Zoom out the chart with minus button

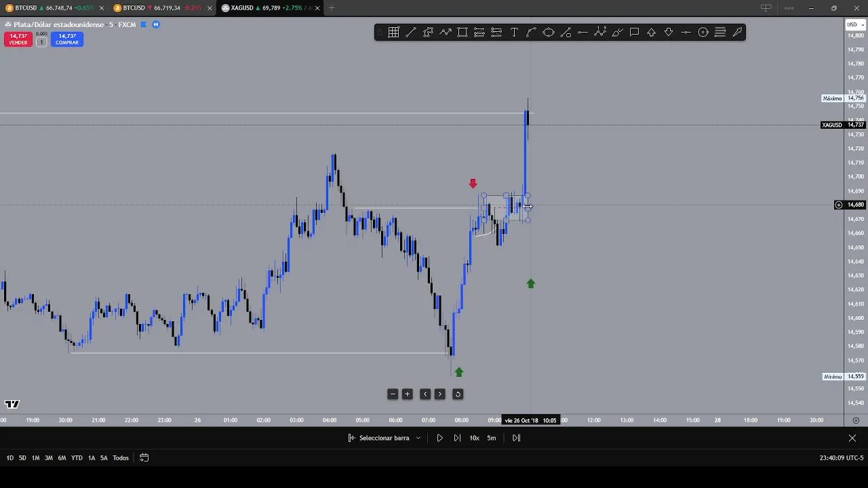pyautogui.click(x=393, y=394)
